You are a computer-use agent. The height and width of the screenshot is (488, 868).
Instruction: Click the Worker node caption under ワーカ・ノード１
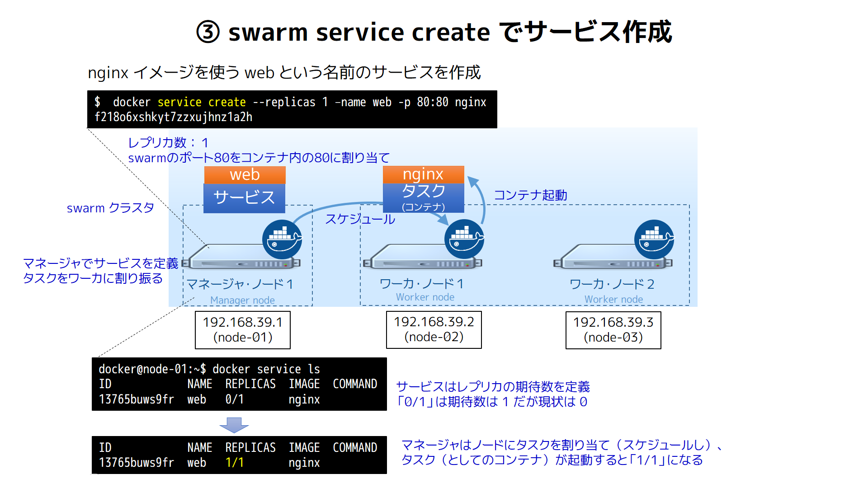pyautogui.click(x=425, y=297)
